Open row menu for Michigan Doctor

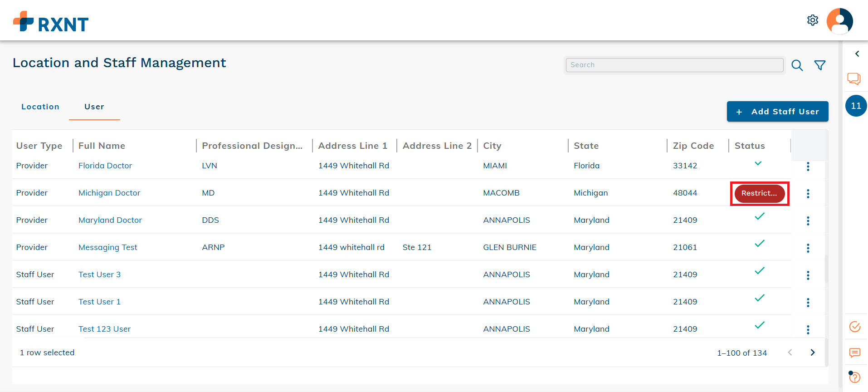(808, 194)
